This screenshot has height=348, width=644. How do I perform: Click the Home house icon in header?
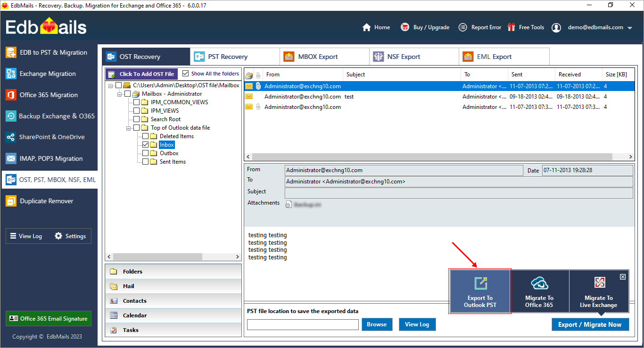367,27
